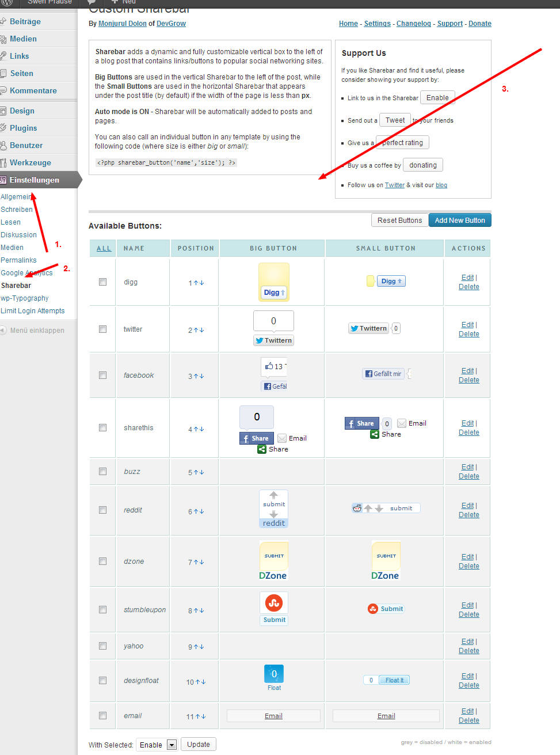Click the Reset Buttons button

tap(400, 221)
